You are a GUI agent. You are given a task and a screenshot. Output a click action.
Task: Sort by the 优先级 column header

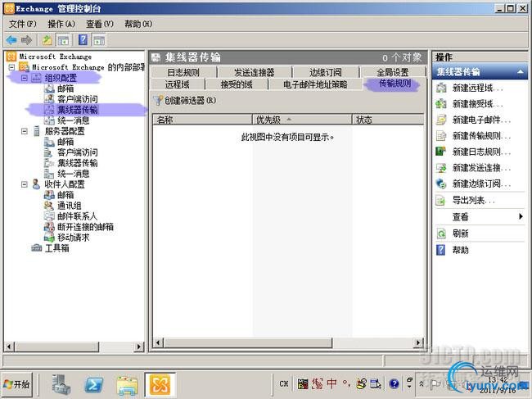tap(302, 120)
